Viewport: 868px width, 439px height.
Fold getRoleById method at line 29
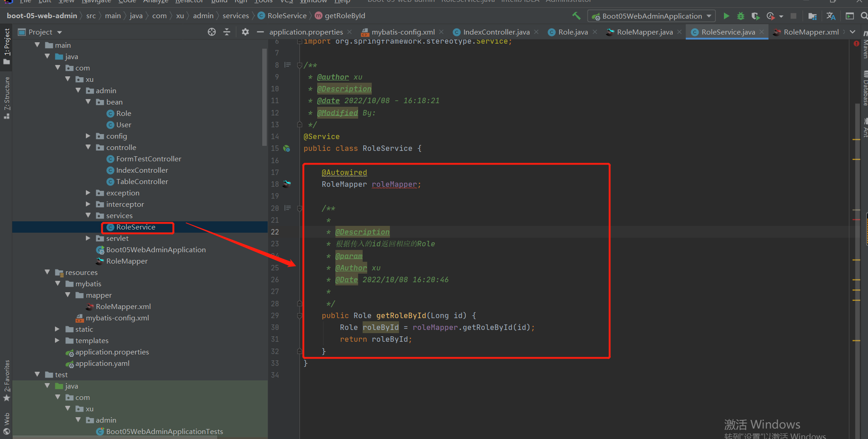(299, 315)
